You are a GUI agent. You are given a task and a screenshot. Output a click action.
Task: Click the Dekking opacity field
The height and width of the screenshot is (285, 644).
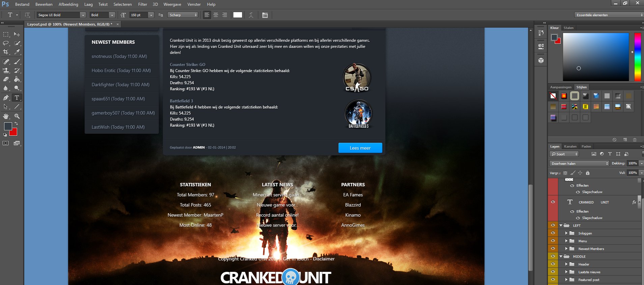(633, 163)
